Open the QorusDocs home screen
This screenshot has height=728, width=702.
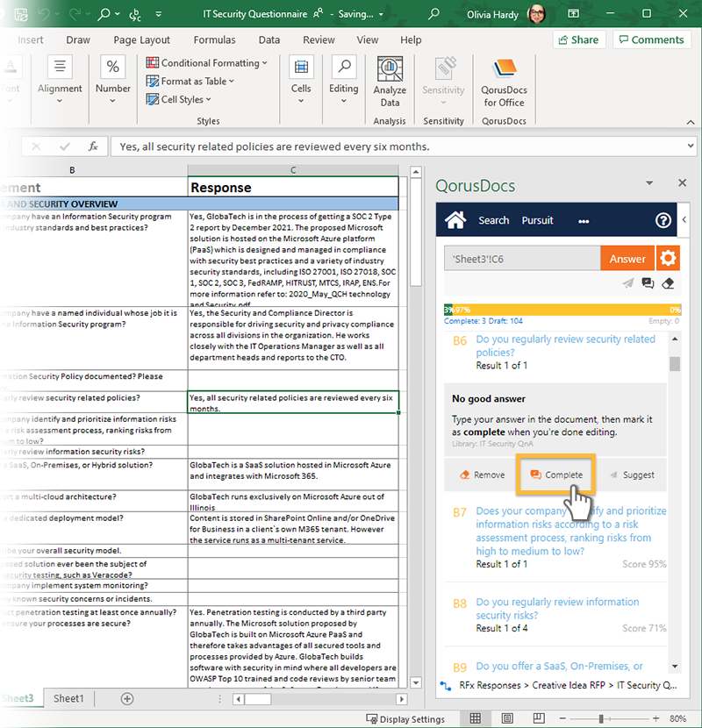pos(455,220)
